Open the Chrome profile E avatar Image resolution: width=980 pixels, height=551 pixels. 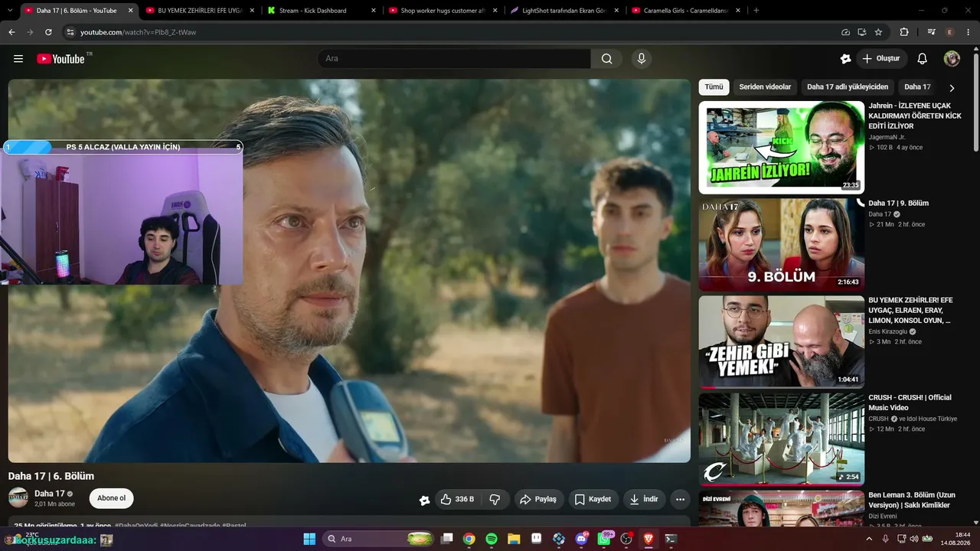(x=950, y=32)
